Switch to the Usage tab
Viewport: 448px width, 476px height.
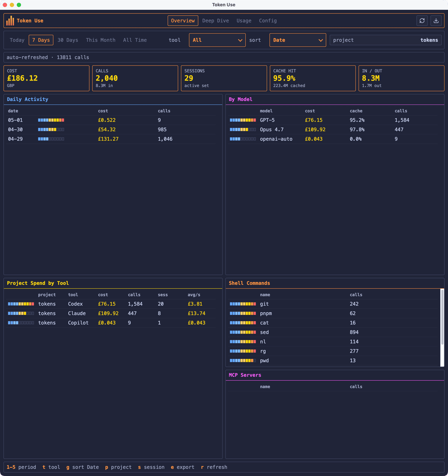(244, 21)
